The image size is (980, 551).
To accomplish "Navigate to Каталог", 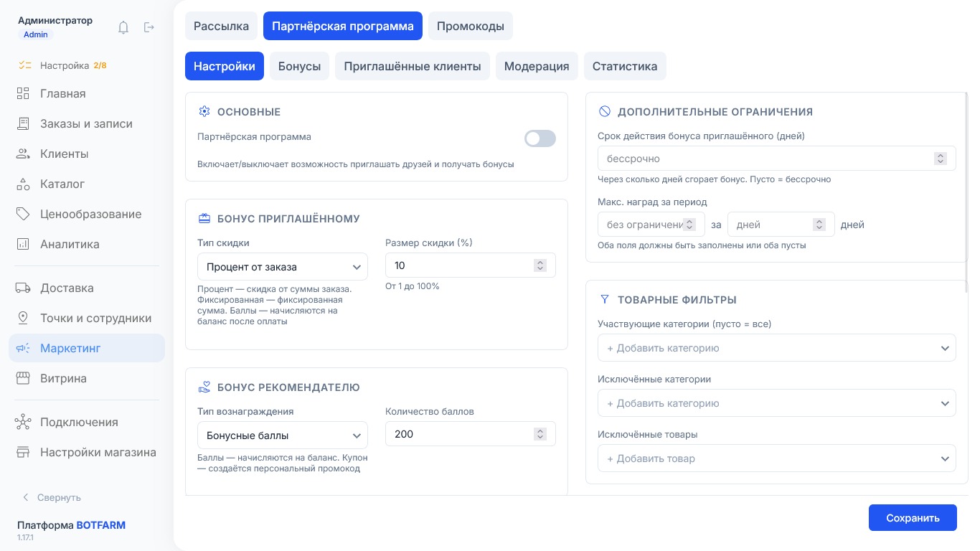I will point(87,184).
